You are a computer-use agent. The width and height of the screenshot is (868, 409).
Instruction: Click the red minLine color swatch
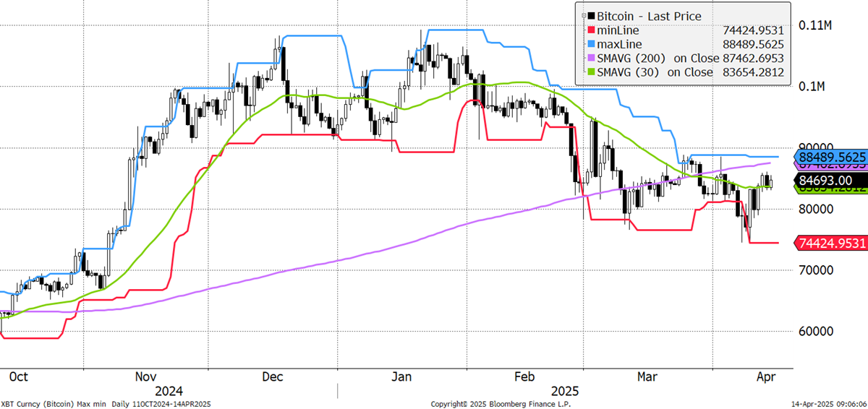[592, 30]
